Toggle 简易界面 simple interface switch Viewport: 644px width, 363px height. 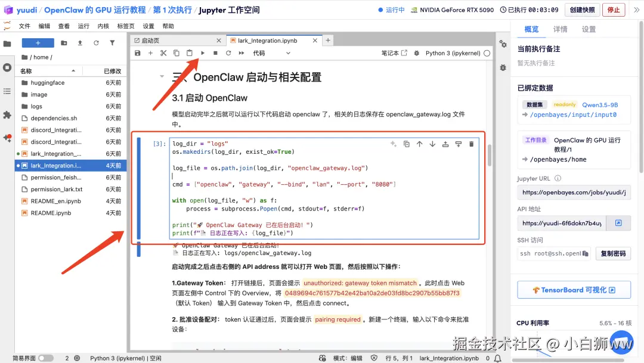pos(46,358)
